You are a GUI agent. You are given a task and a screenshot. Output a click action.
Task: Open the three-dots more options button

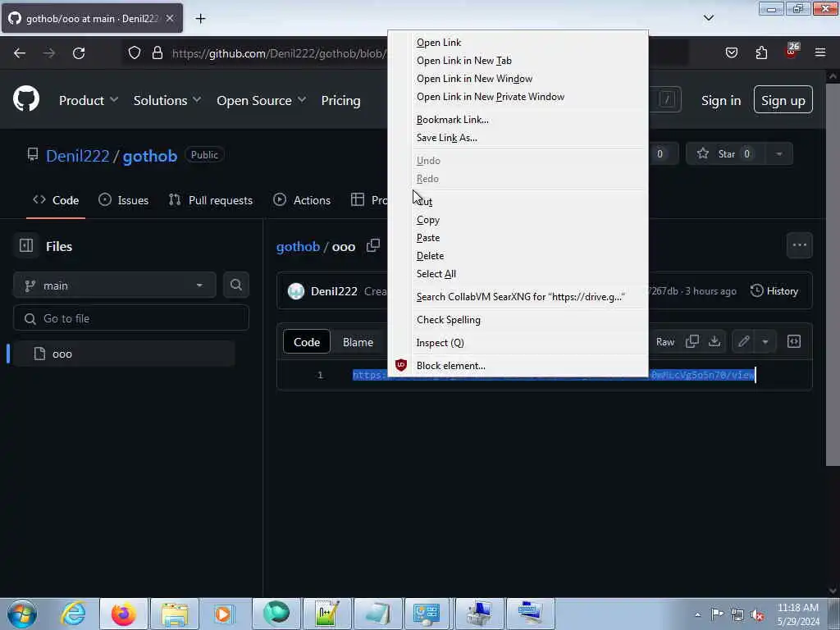pyautogui.click(x=799, y=245)
